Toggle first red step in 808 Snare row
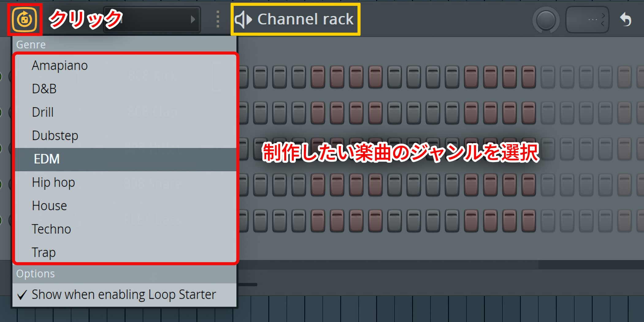Screen dimensions: 644x322 tap(318, 184)
